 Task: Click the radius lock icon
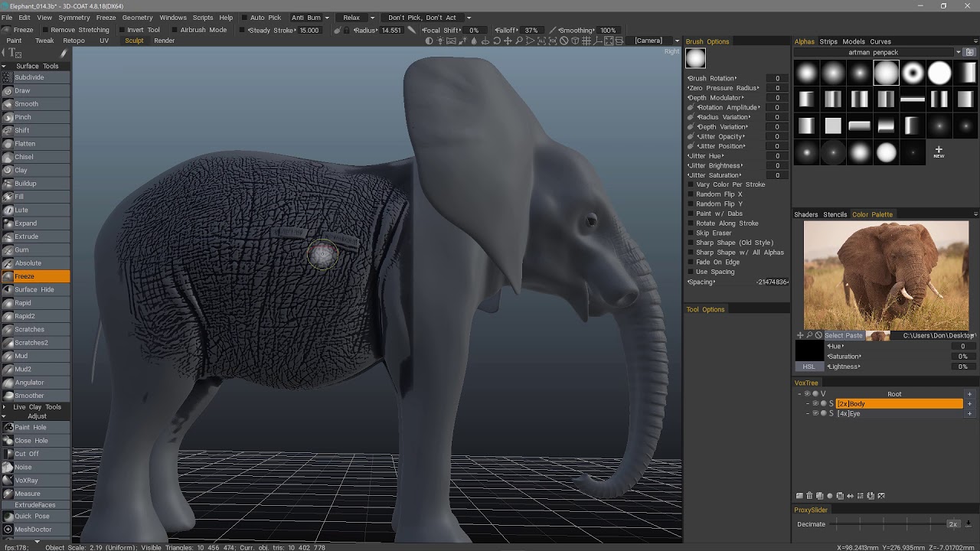[x=346, y=30]
